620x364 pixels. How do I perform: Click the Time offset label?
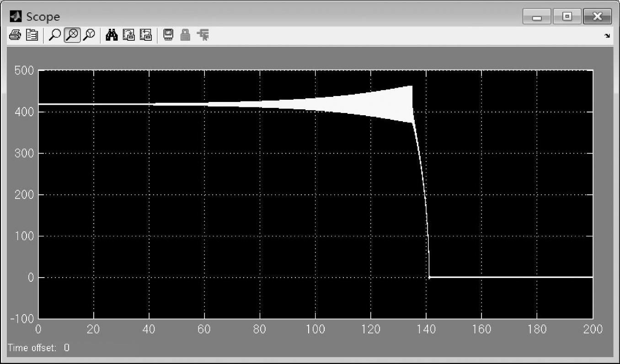tap(32, 348)
